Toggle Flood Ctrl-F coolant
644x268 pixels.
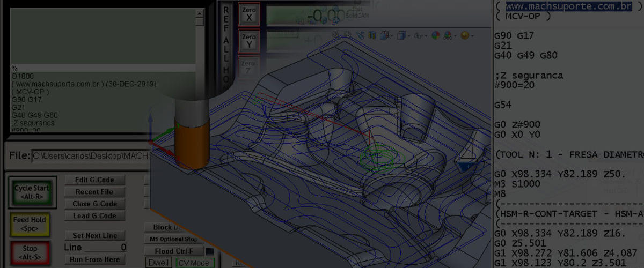pyautogui.click(x=174, y=251)
